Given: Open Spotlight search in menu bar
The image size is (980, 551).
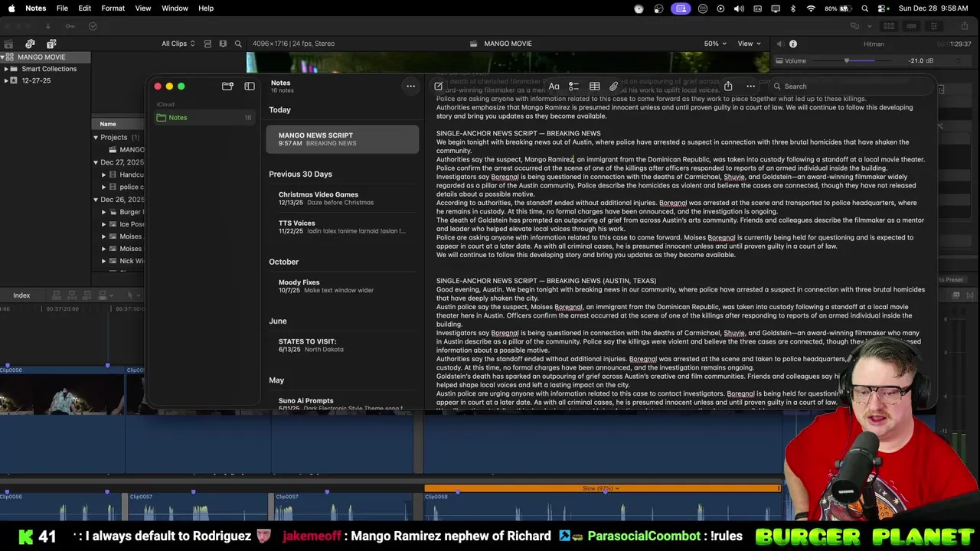Looking at the screenshot, I should [x=865, y=8].
